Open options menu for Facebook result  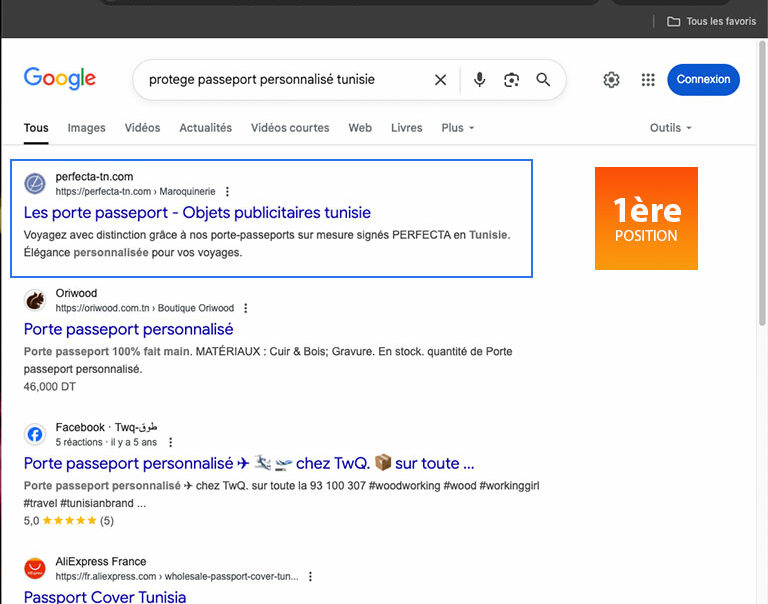click(x=171, y=442)
